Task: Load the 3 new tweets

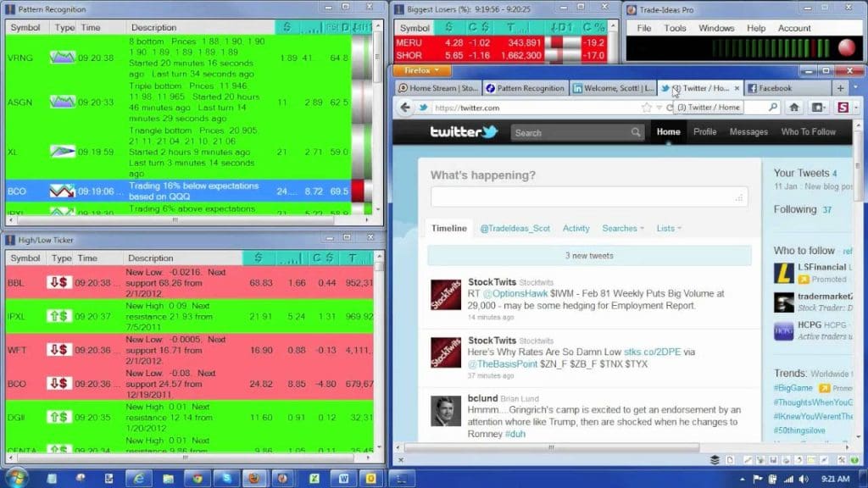Action: (589, 256)
